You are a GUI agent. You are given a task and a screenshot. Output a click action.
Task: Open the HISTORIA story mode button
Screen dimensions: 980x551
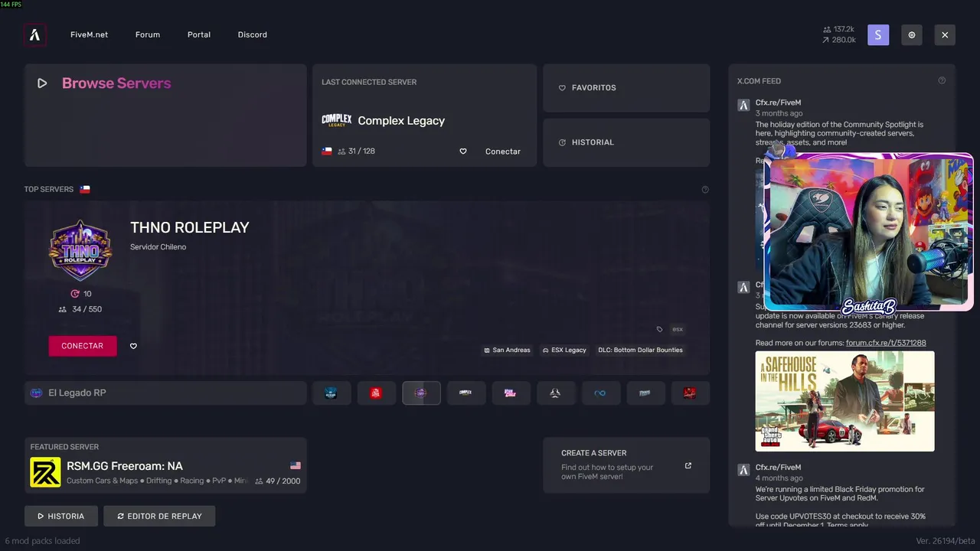pyautogui.click(x=61, y=516)
